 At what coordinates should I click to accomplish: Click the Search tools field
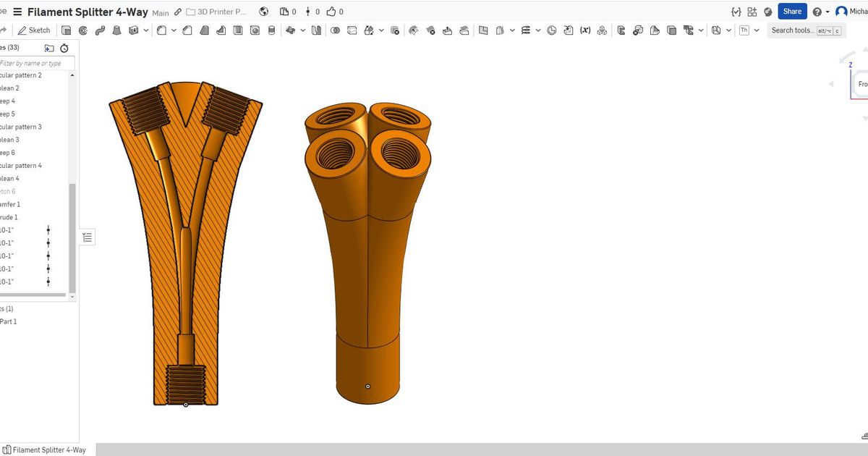[x=792, y=30]
